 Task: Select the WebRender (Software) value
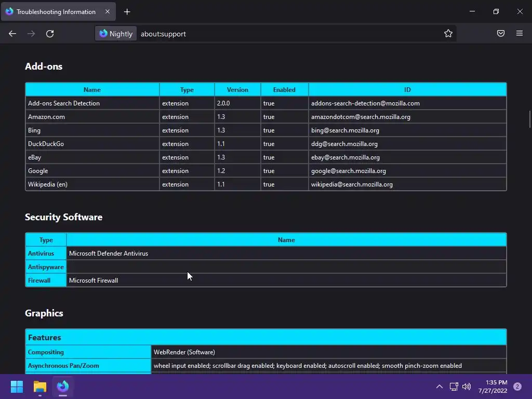[184, 352]
